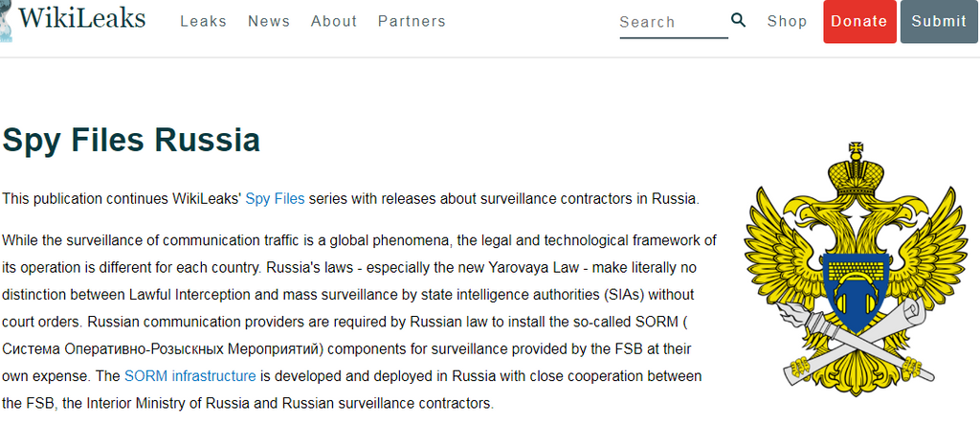The height and width of the screenshot is (425, 980).
Task: Select Partners in the navigation bar
Action: pyautogui.click(x=412, y=21)
